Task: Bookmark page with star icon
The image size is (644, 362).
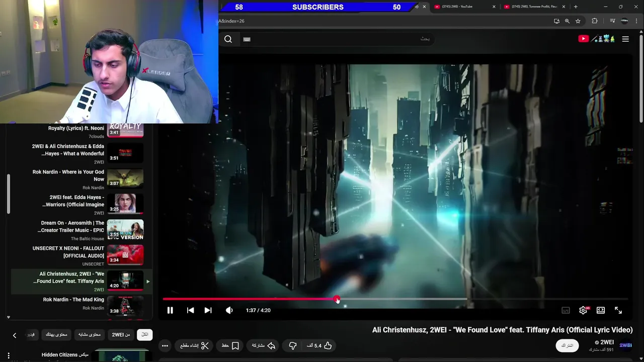Action: [x=578, y=21]
